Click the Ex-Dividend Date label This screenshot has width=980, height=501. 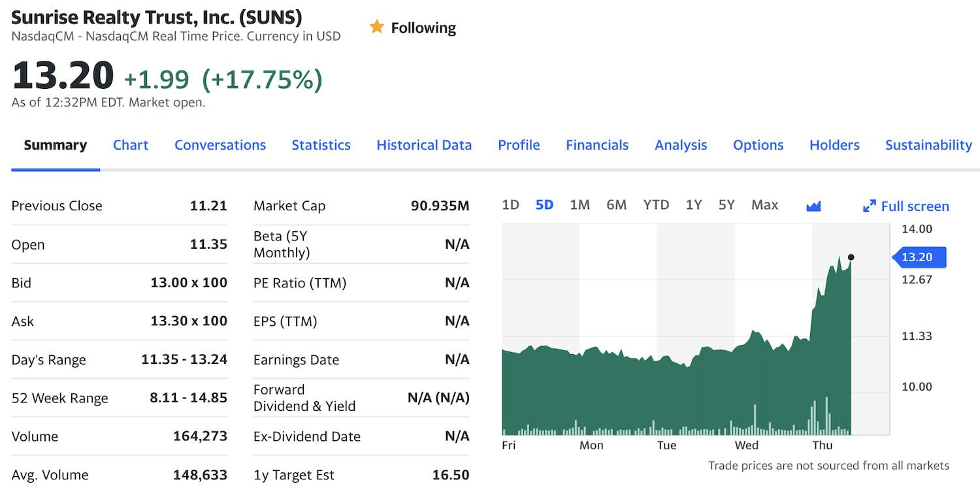307,436
